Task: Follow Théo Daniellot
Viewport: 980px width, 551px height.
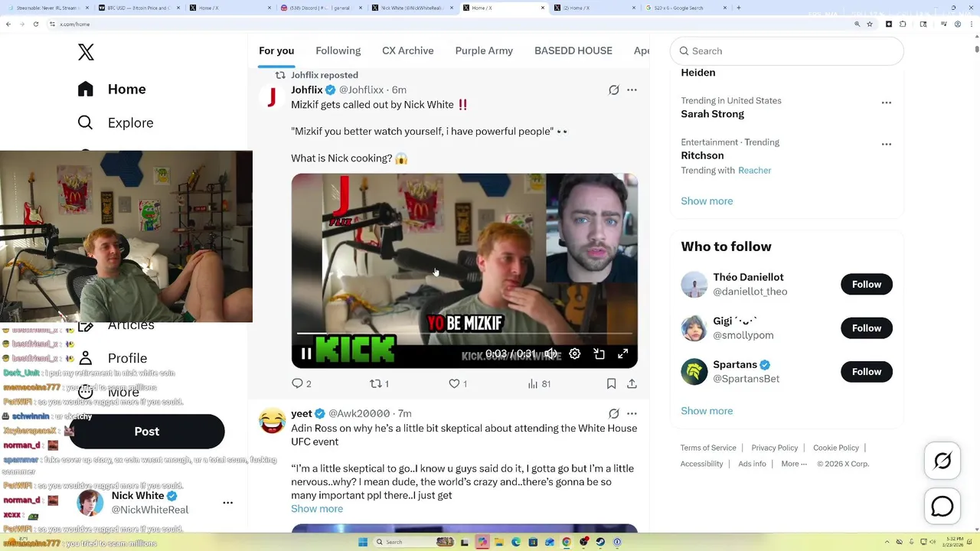Action: (x=867, y=285)
